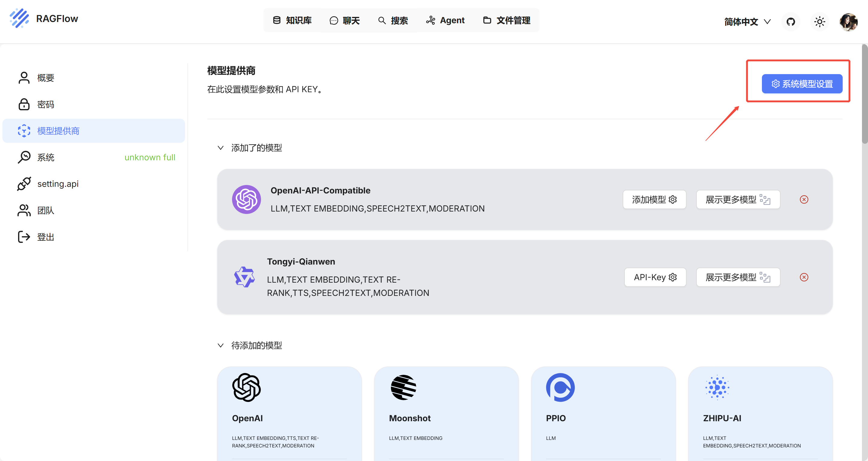
Task: Open the GitHub repository icon
Action: 791,22
